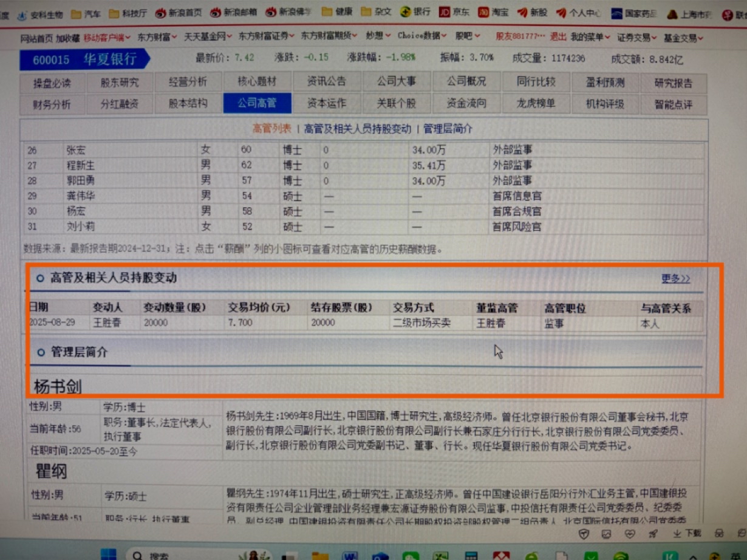Screen dimensions: 747x560
Task: Open the 杂文 bookmarks folder
Action: click(377, 12)
